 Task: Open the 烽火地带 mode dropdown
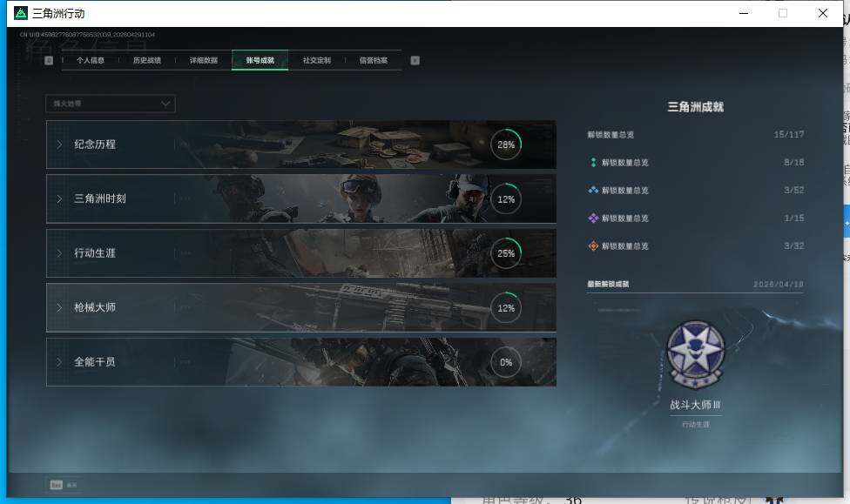click(x=111, y=104)
